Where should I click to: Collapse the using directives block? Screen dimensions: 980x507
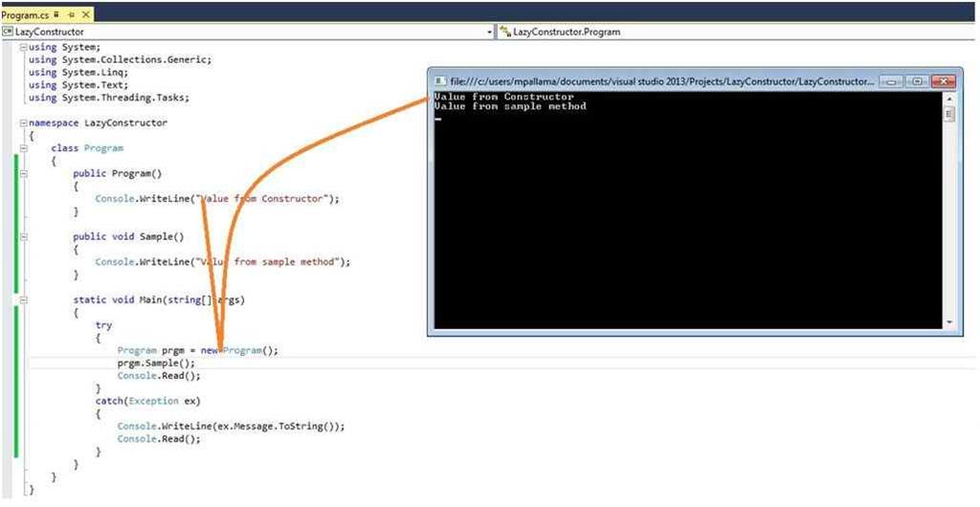pos(24,48)
